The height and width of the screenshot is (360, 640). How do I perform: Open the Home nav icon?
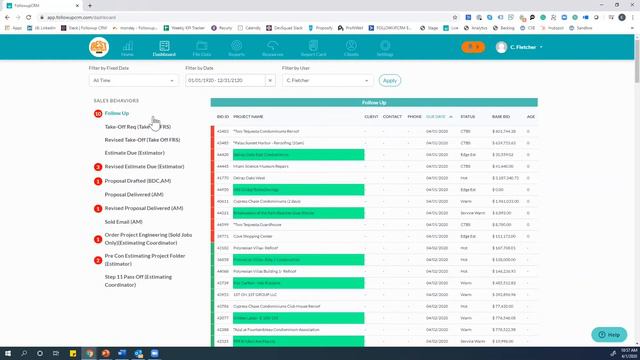tap(127, 48)
